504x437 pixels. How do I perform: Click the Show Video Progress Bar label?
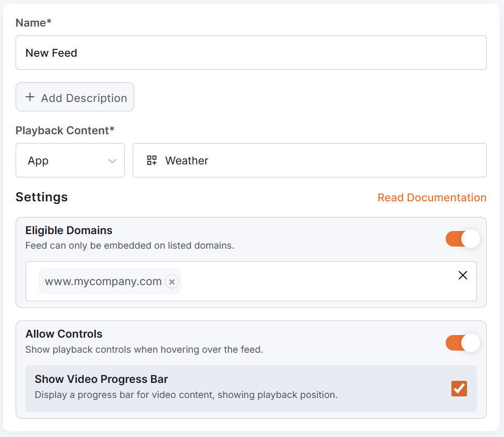(101, 379)
